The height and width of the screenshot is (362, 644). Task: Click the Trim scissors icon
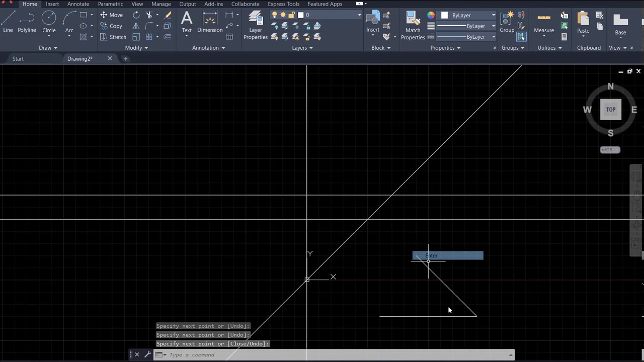149,15
